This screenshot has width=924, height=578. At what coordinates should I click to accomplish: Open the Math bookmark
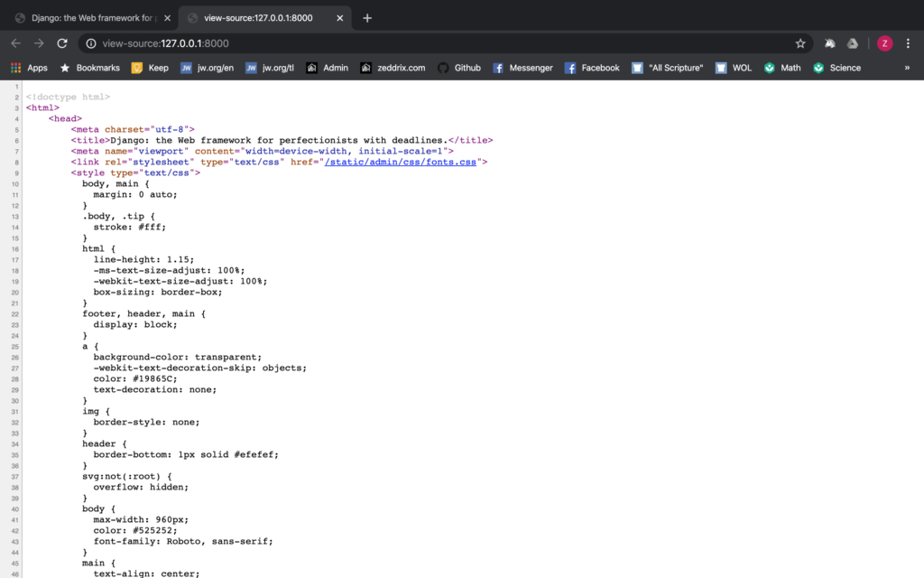(782, 68)
